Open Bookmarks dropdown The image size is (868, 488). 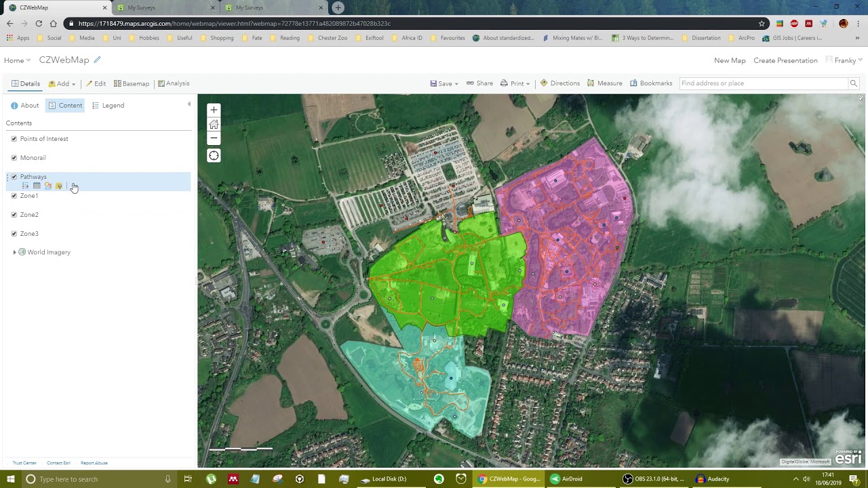coord(651,83)
